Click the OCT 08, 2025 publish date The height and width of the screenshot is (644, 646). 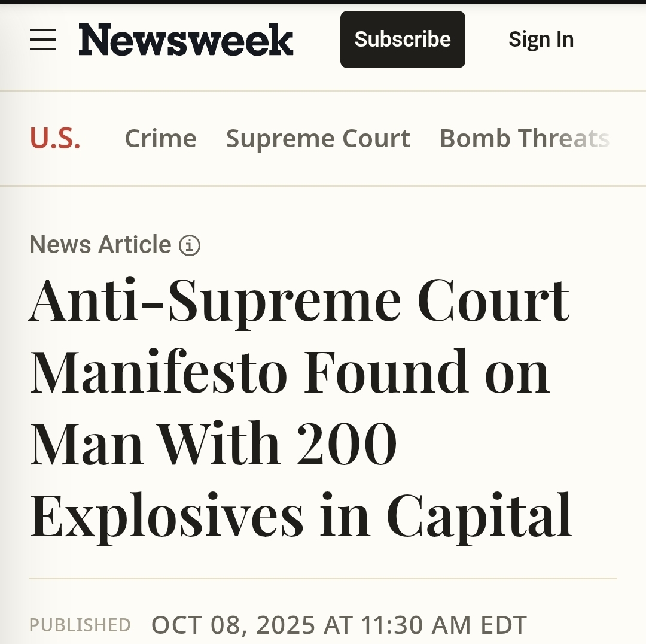click(x=233, y=625)
